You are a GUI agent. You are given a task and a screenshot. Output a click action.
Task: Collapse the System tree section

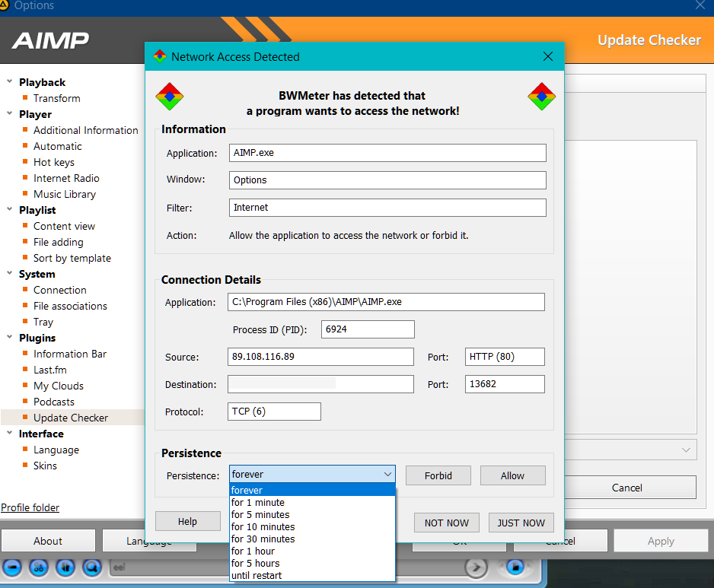[10, 273]
